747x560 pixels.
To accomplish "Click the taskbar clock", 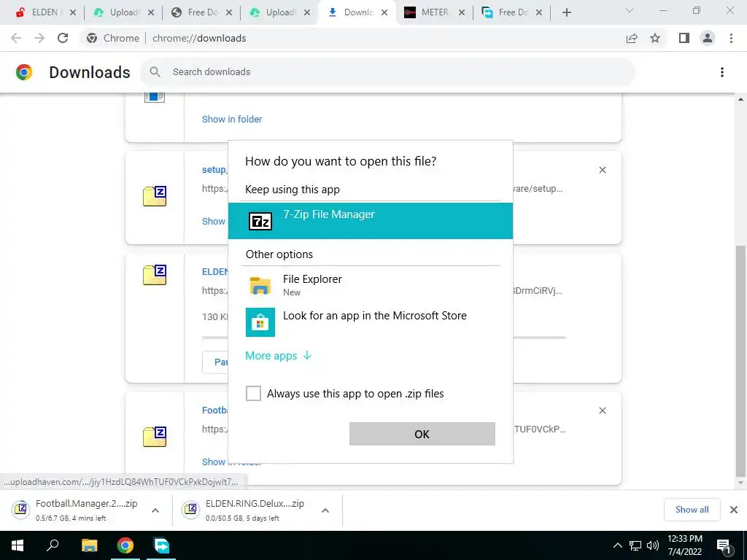I will point(684,545).
